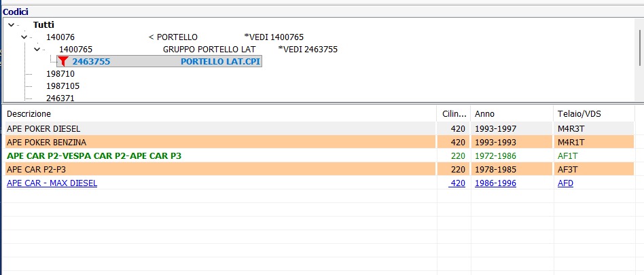Click the '*VEDI 2463755' reference text
The height and width of the screenshot is (275, 644).
(x=308, y=50)
